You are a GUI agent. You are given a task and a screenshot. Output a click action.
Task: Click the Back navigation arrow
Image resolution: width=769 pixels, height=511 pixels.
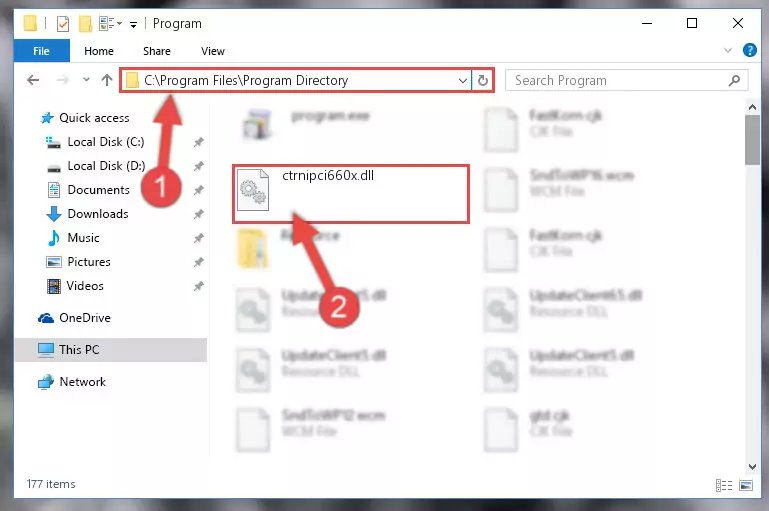(33, 80)
